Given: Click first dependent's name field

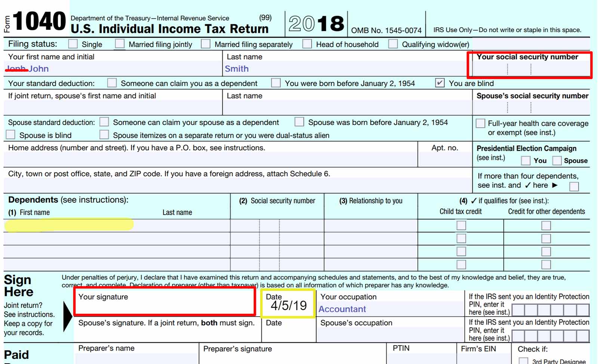Looking at the screenshot, I should point(117,225).
